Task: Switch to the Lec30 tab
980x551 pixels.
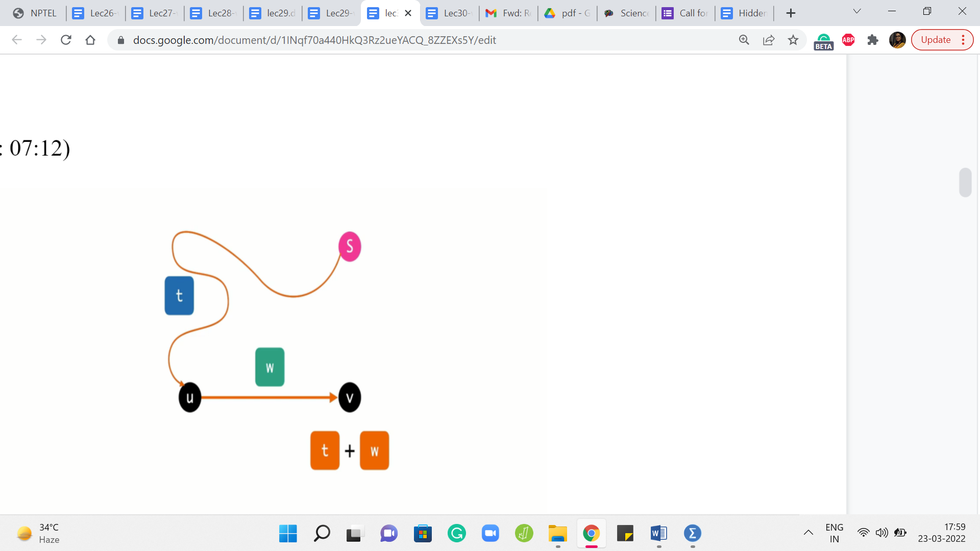Action: point(449,13)
